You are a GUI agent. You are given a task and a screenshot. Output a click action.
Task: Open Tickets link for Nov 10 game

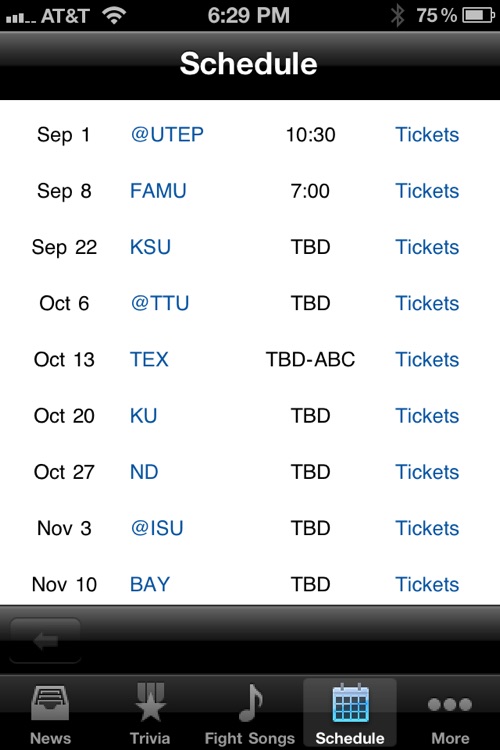(427, 585)
